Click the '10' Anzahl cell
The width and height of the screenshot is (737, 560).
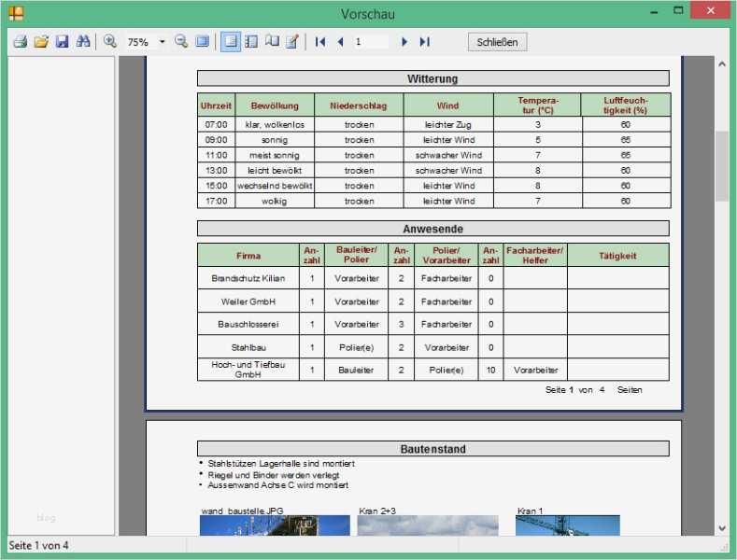click(490, 370)
